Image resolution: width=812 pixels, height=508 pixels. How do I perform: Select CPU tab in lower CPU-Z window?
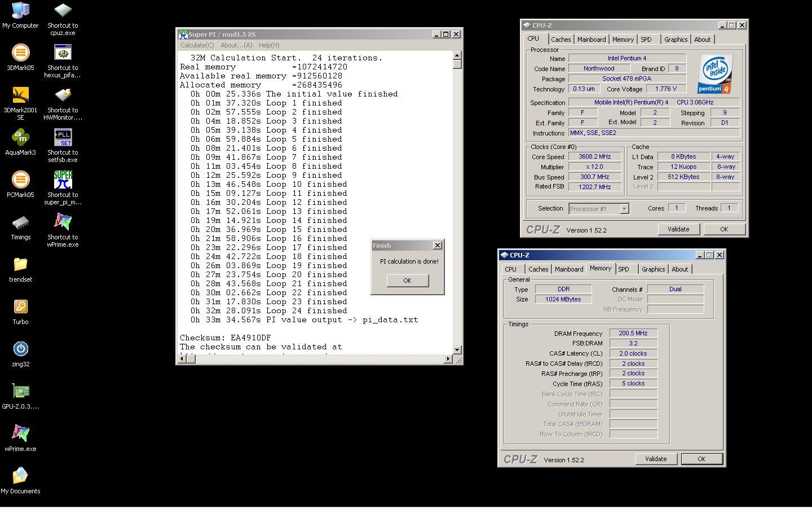click(511, 269)
